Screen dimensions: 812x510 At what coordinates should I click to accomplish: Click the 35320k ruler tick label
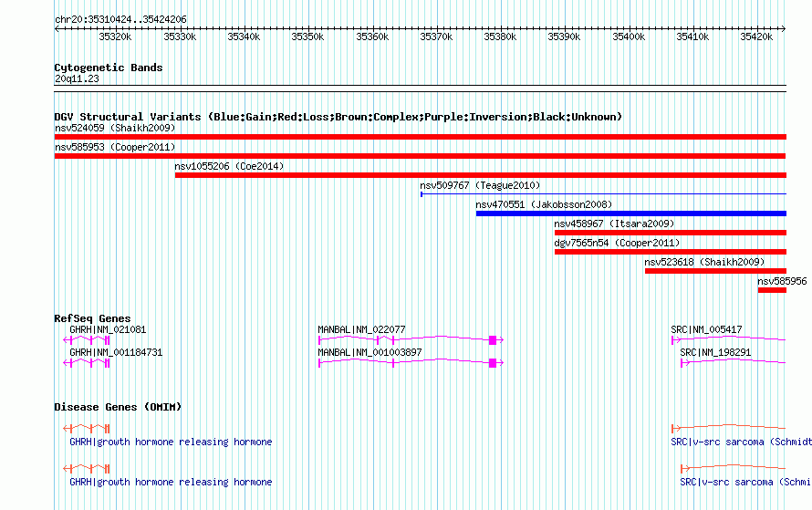pyautogui.click(x=115, y=36)
